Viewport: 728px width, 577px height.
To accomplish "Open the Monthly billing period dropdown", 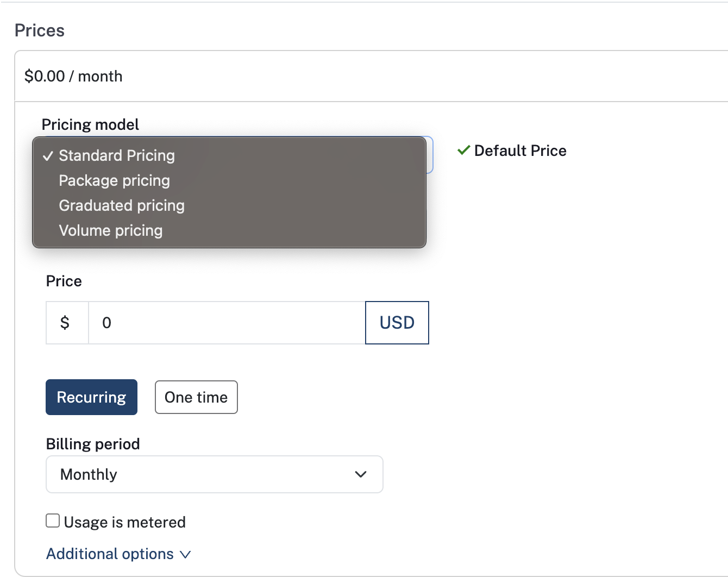I will coord(214,474).
